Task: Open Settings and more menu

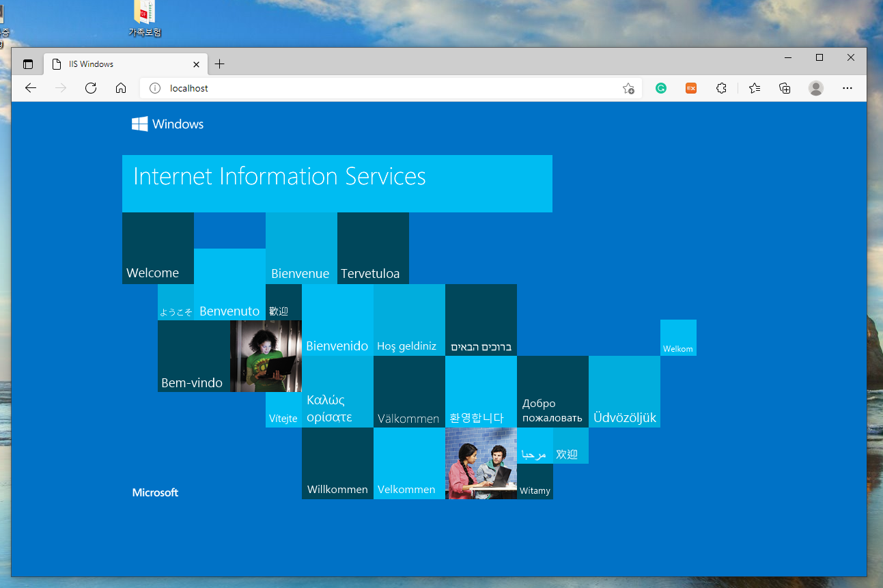Action: pyautogui.click(x=847, y=88)
